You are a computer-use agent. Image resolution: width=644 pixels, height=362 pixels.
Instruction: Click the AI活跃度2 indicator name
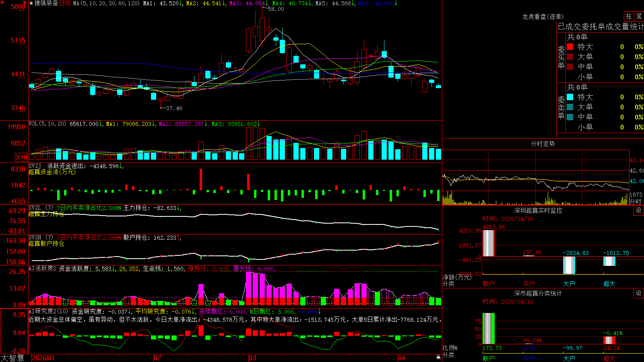[x=42, y=268]
